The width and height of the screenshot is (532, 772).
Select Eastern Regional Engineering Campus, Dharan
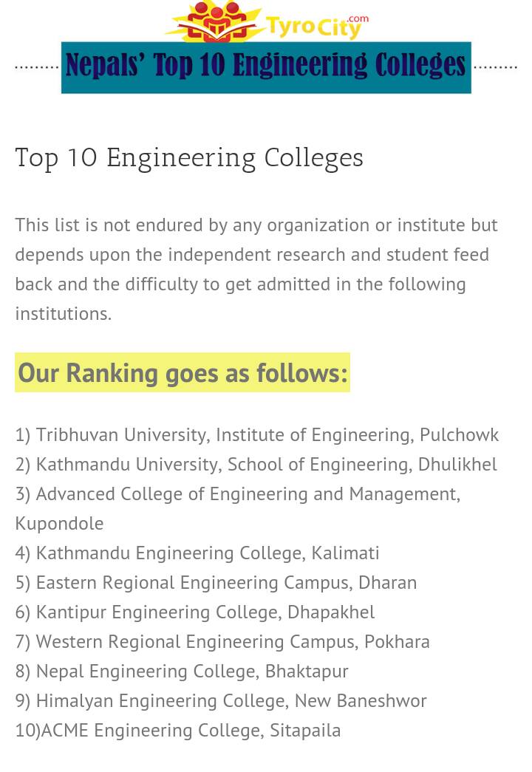(x=216, y=582)
